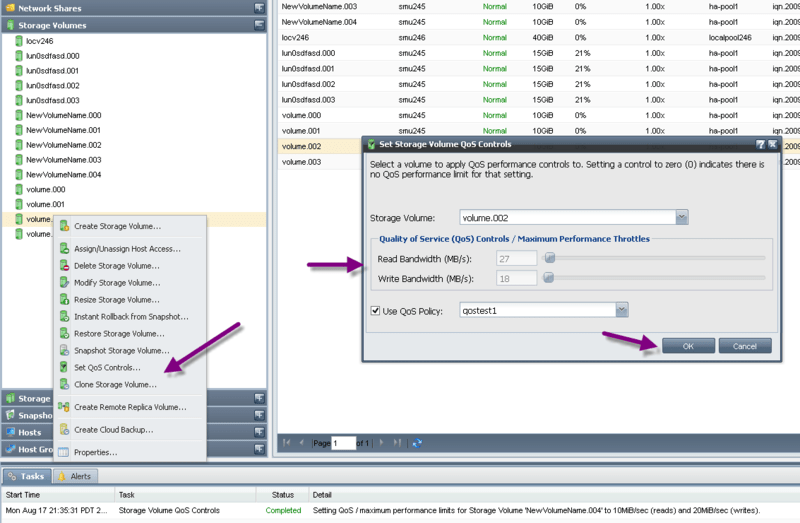Switch to the Alerts tab
The height and width of the screenshot is (523, 800).
coord(74,476)
